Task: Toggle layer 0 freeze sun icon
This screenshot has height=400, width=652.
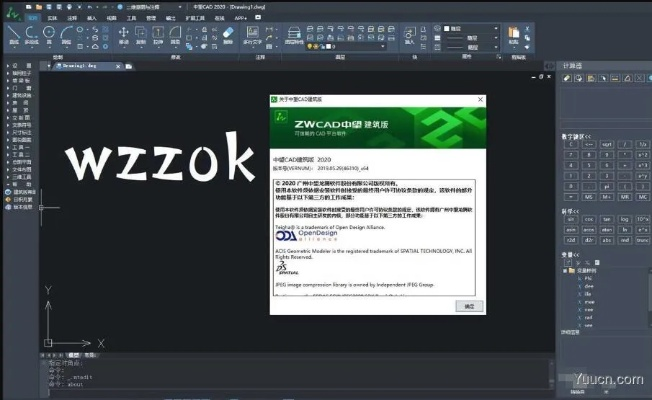Action: click(316, 47)
